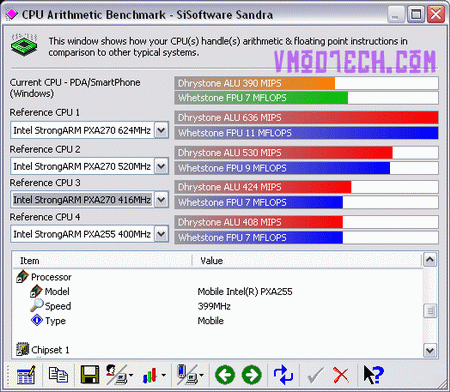Open the Reference CPU 3 dropdown arrow

point(161,200)
